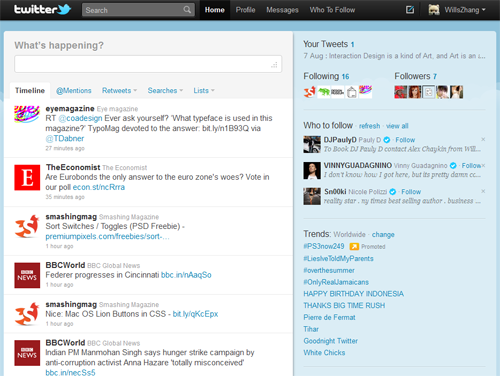Click verified badge next to Nicole Polizzi
Screen dimensions: 500x376
click(x=393, y=192)
